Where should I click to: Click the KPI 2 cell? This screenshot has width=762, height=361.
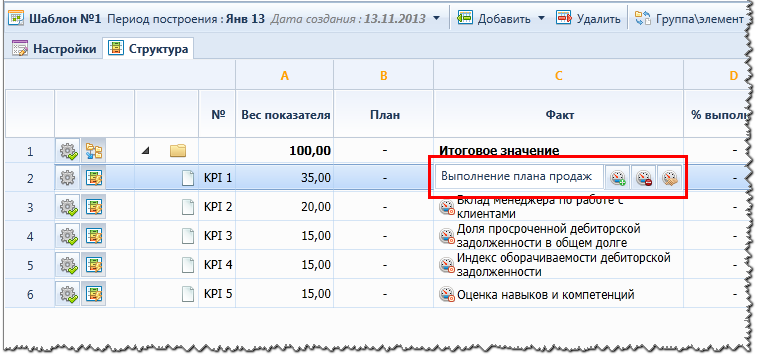218,207
